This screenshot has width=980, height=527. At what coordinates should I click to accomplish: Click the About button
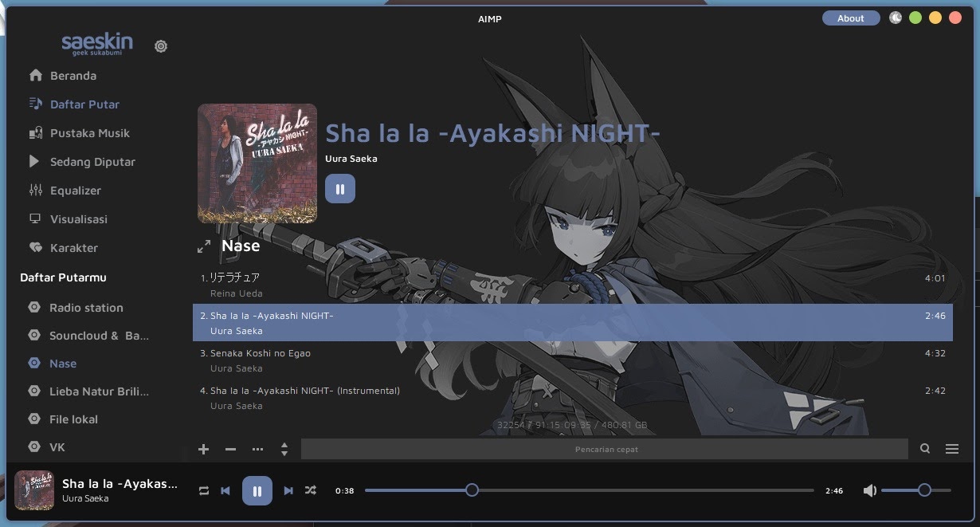[851, 18]
